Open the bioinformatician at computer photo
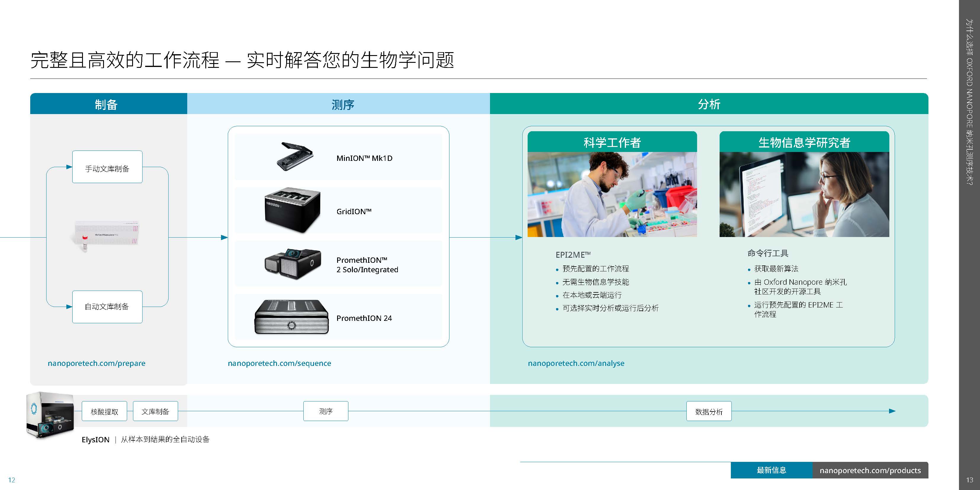 click(804, 194)
